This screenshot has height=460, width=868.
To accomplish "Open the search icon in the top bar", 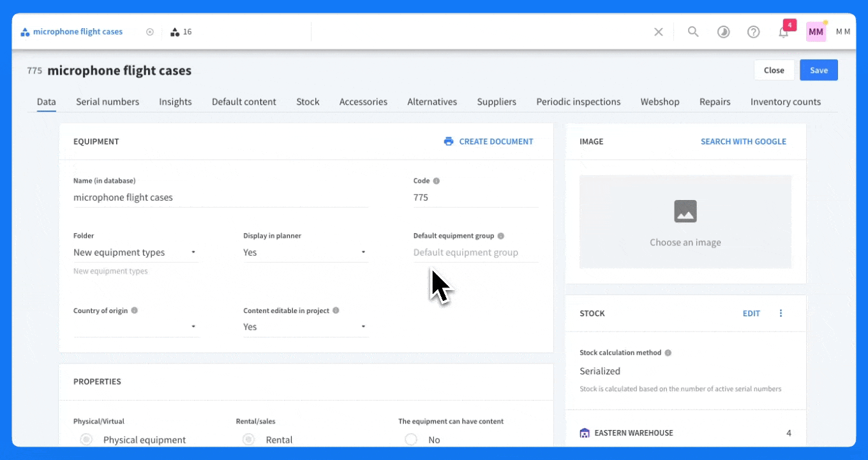I will pos(693,31).
